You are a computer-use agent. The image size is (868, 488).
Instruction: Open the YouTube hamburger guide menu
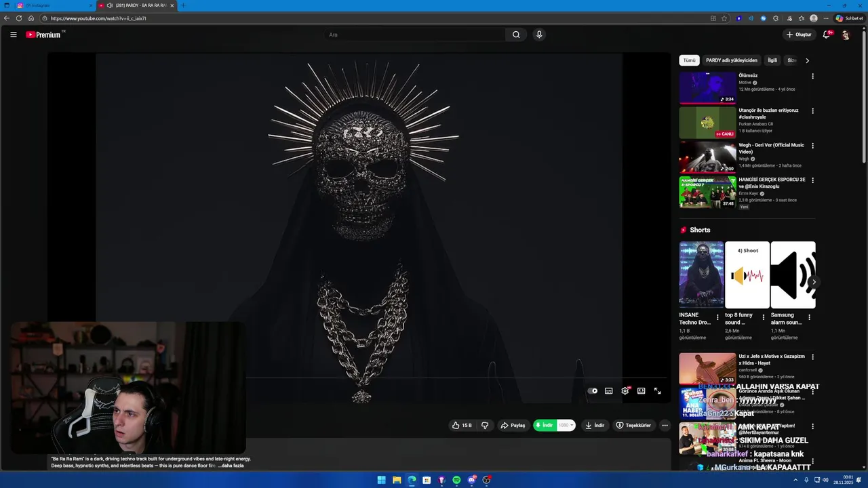click(x=13, y=35)
